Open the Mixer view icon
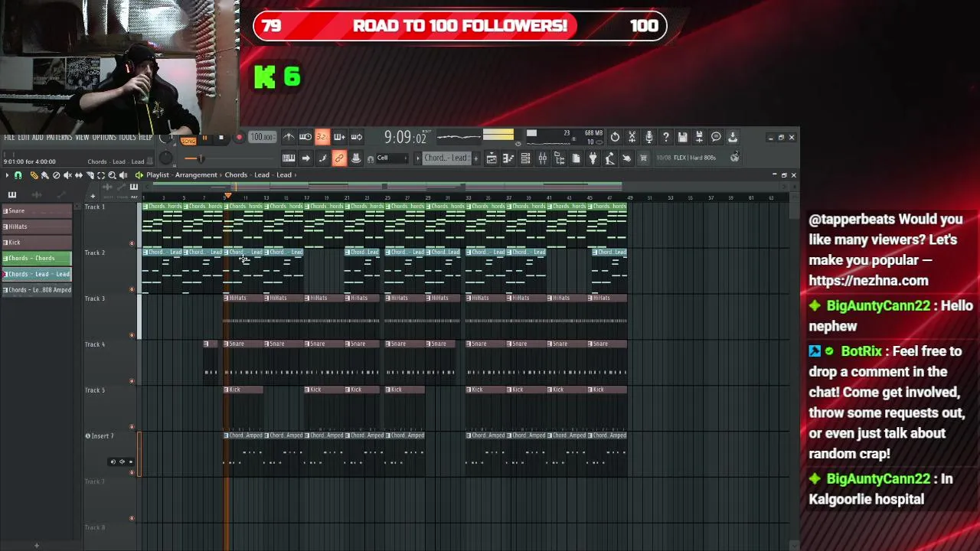 click(x=542, y=158)
